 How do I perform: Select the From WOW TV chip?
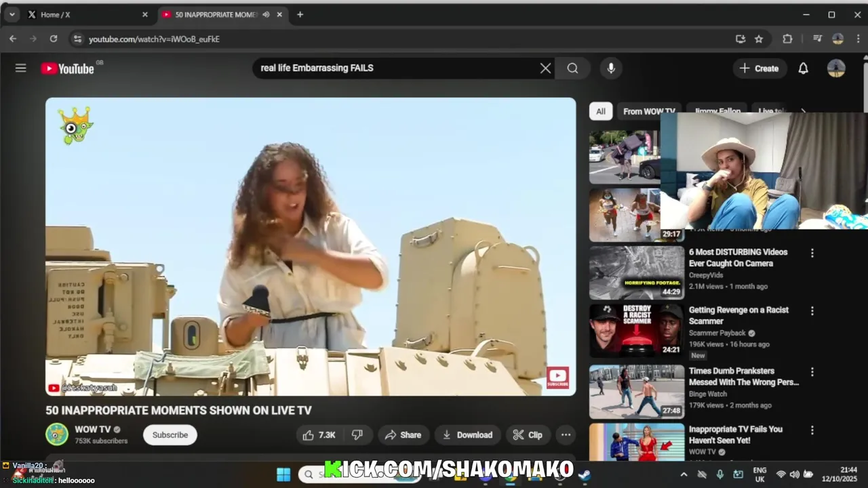click(649, 111)
